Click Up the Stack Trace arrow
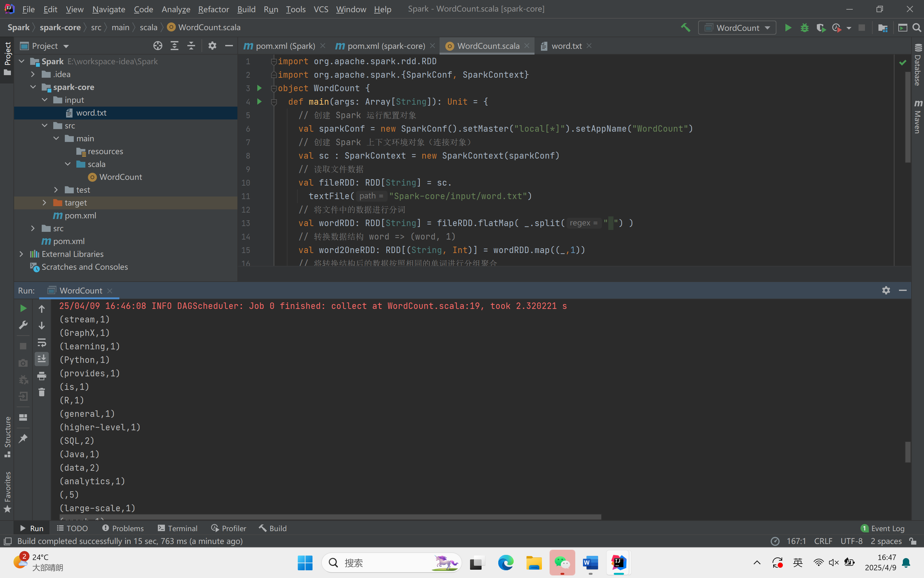 coord(42,309)
